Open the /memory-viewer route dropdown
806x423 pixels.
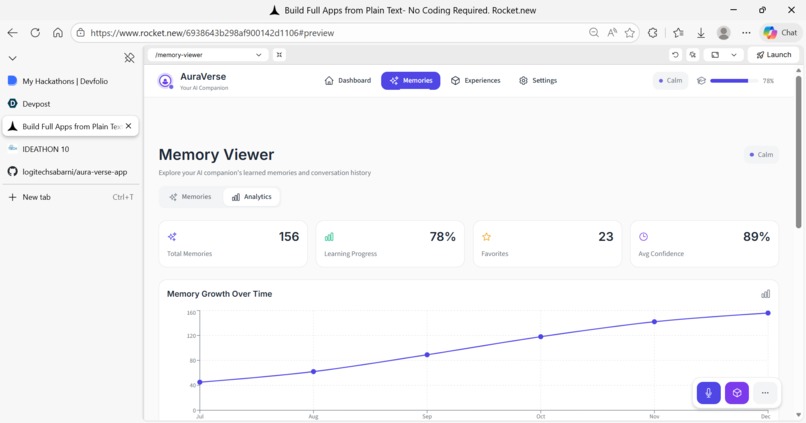click(208, 54)
